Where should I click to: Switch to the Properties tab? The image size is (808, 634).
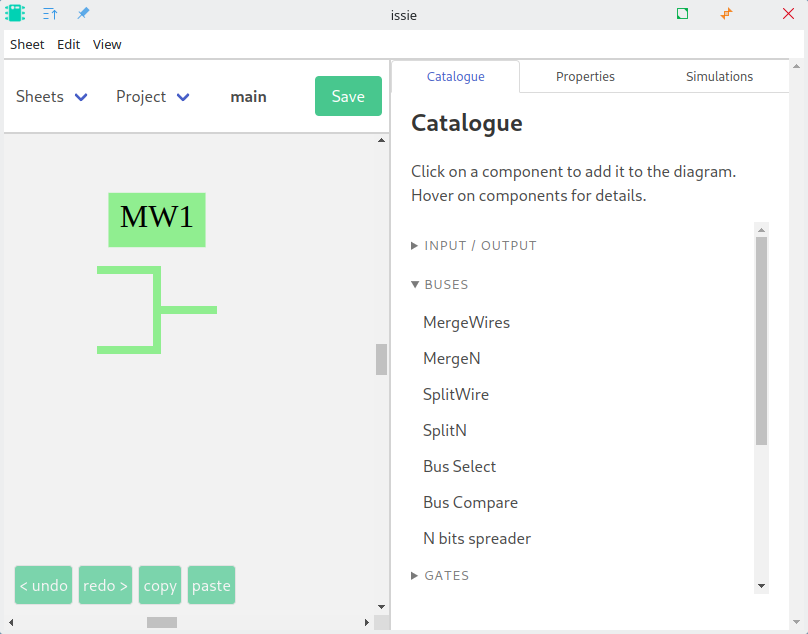click(585, 77)
